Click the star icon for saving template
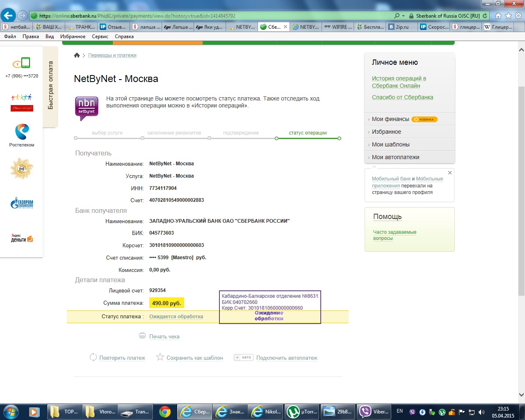Screen dimensions: 525x420 point(160,357)
